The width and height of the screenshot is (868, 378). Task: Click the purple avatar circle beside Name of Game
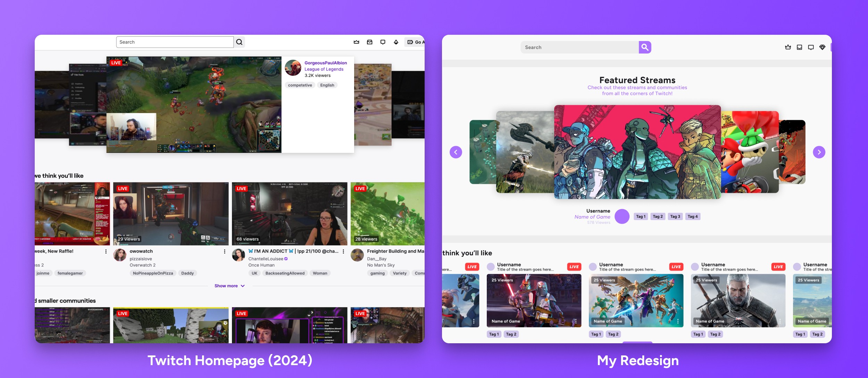click(x=622, y=216)
